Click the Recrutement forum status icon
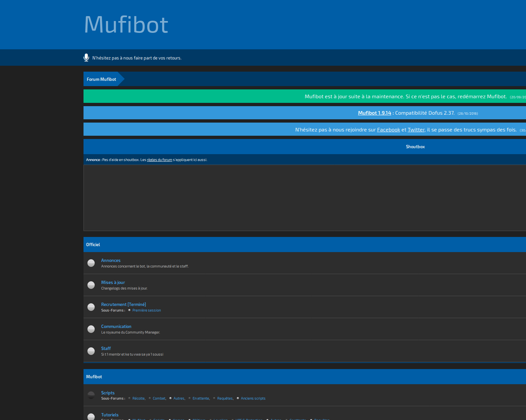Image resolution: width=526 pixels, height=420 pixels. pos(91,307)
